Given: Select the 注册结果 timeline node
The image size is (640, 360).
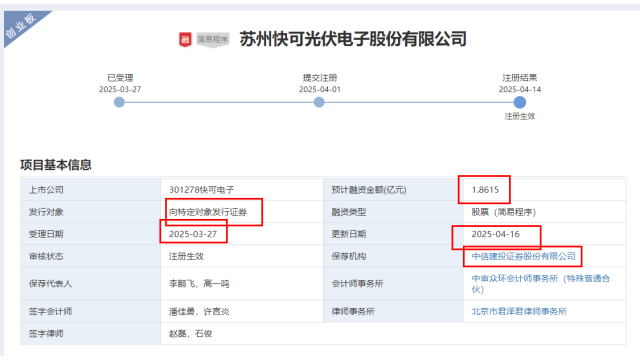Looking at the screenshot, I should pos(520,102).
